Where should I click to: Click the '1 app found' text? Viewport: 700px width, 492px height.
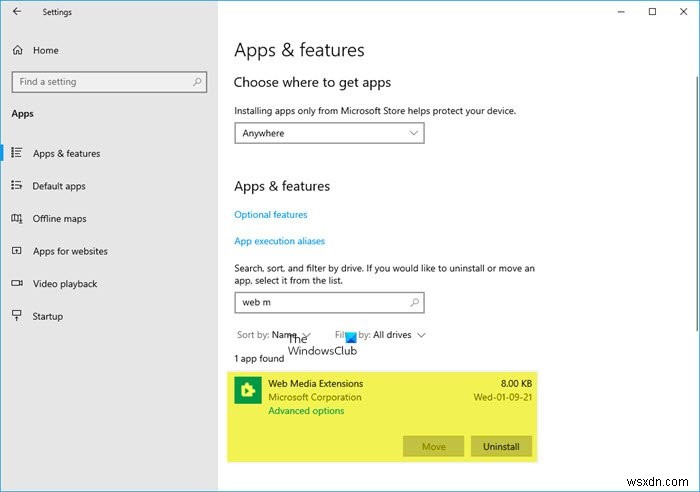coord(259,359)
